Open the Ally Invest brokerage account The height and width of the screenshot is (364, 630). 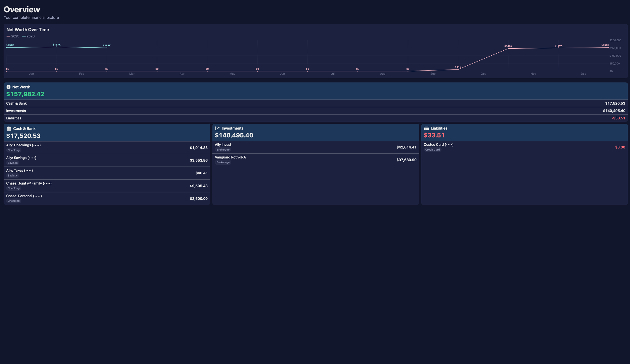[x=316, y=147]
